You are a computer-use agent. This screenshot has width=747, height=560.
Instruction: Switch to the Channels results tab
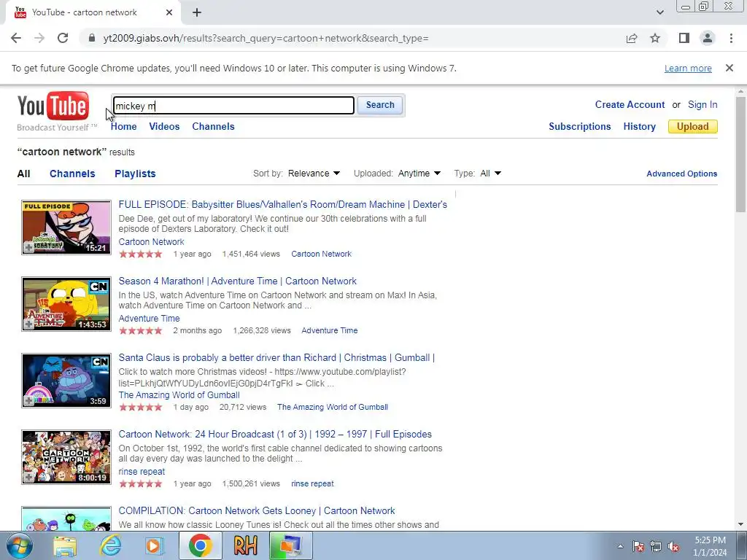point(72,174)
